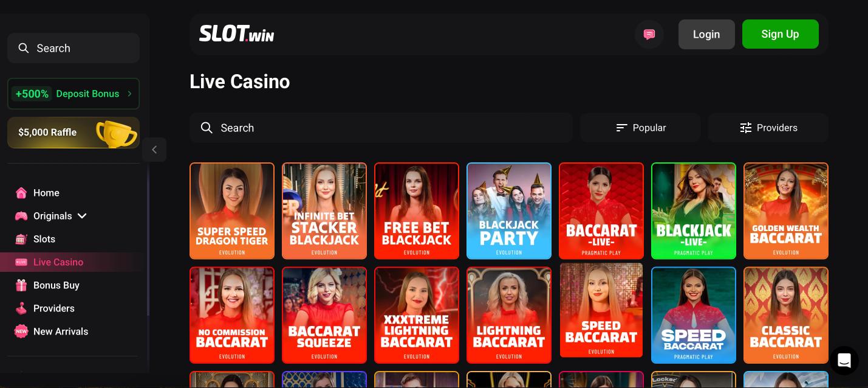This screenshot has width=868, height=388.
Task: Click the Login button
Action: click(x=706, y=34)
